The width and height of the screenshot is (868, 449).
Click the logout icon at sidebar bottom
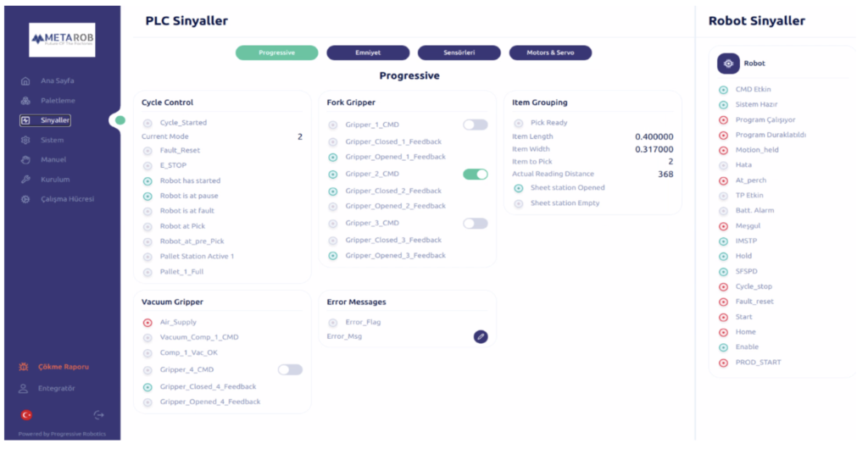(x=99, y=415)
